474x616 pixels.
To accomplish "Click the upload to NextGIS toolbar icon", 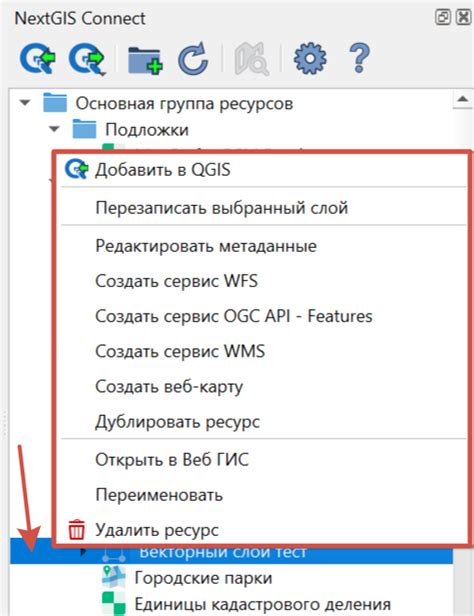I will pyautogui.click(x=87, y=59).
